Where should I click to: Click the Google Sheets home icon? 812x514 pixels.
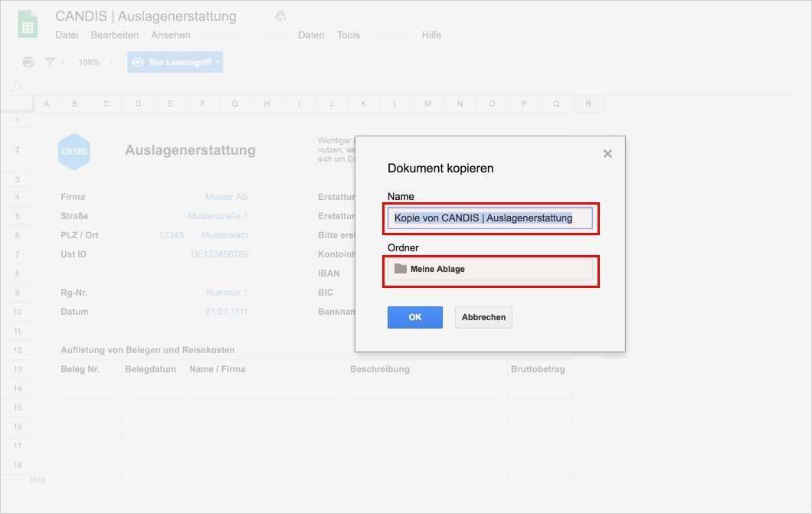(x=28, y=25)
